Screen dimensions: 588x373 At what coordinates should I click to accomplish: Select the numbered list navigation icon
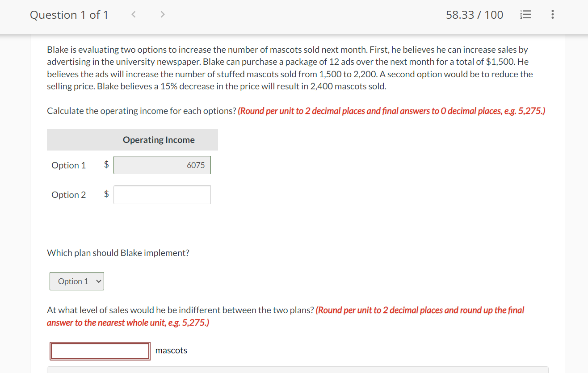(x=525, y=14)
